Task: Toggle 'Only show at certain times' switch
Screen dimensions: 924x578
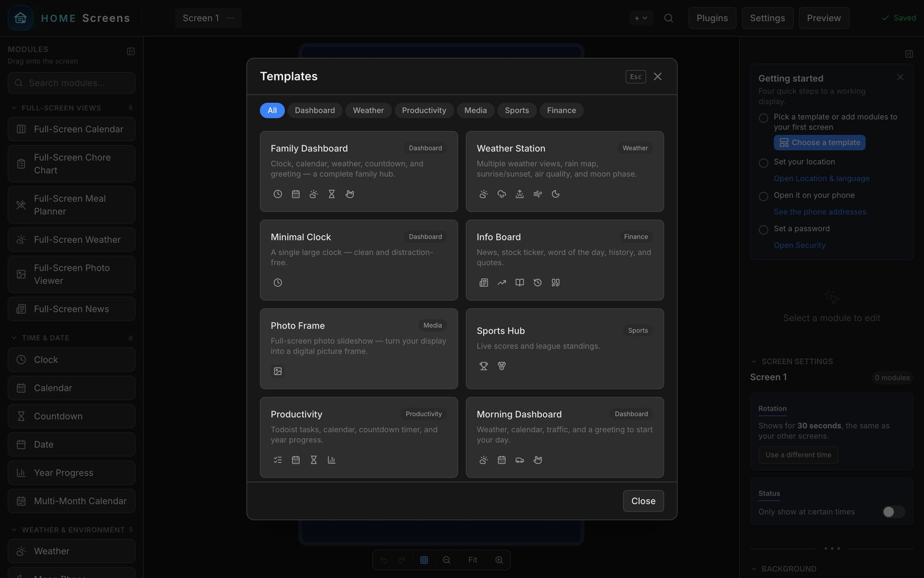Action: 893,512
